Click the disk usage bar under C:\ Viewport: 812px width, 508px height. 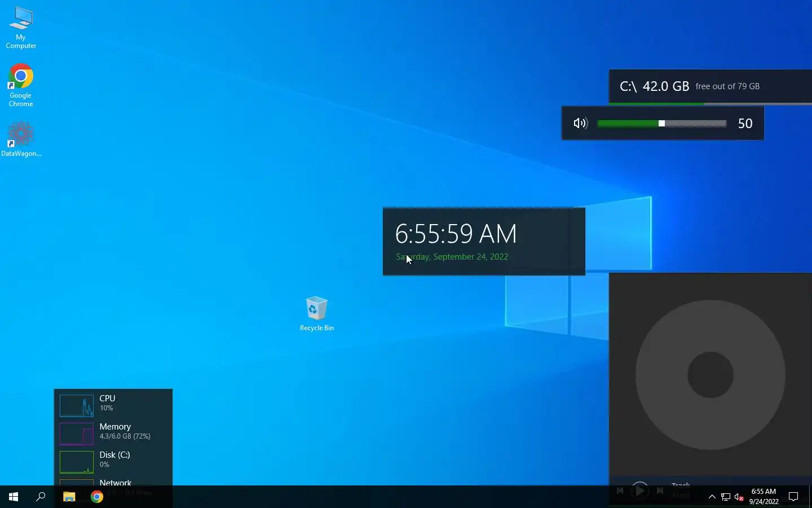(x=710, y=104)
